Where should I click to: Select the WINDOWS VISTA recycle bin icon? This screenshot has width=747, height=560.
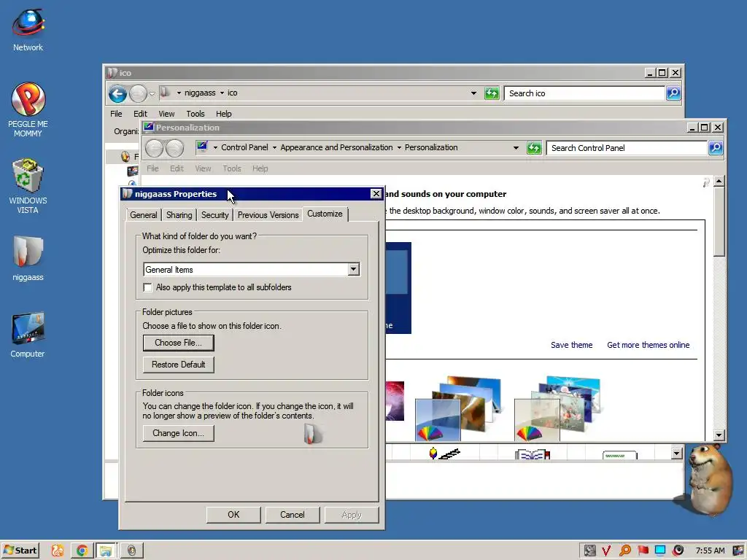click(x=28, y=186)
